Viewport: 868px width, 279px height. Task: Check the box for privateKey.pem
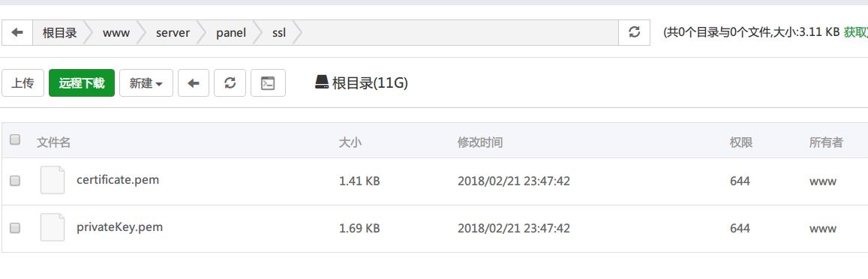[15, 227]
